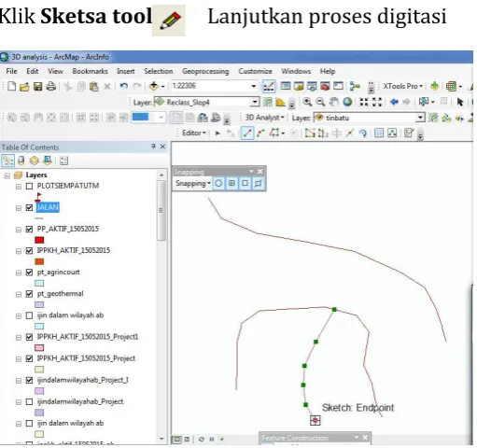The height and width of the screenshot is (448, 477).
Task: Click blue fill color swatch in toolbar
Action: 141,118
